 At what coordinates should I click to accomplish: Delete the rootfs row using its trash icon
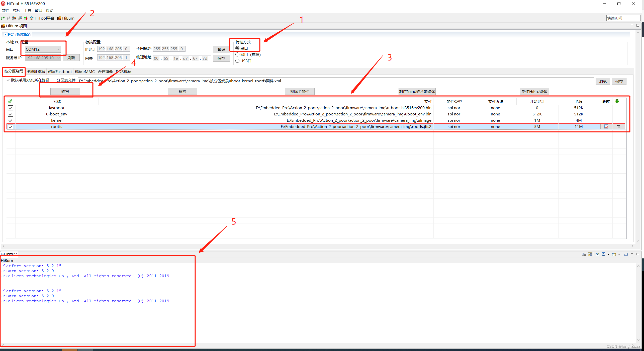pyautogui.click(x=619, y=126)
